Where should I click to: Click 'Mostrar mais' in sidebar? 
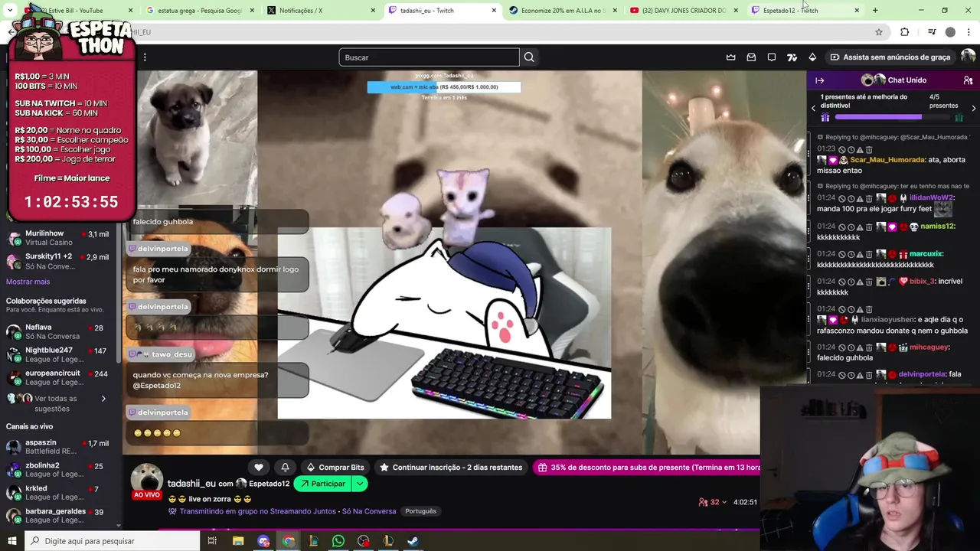(x=28, y=282)
